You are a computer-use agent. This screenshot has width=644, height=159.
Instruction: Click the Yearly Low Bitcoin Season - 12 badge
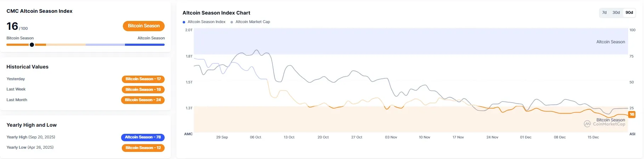point(143,148)
